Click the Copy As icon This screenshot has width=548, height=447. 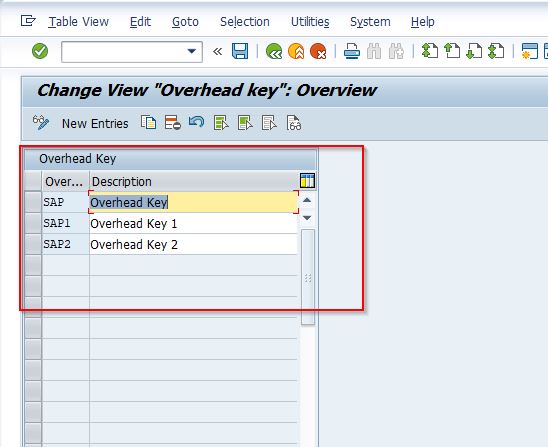pos(149,123)
